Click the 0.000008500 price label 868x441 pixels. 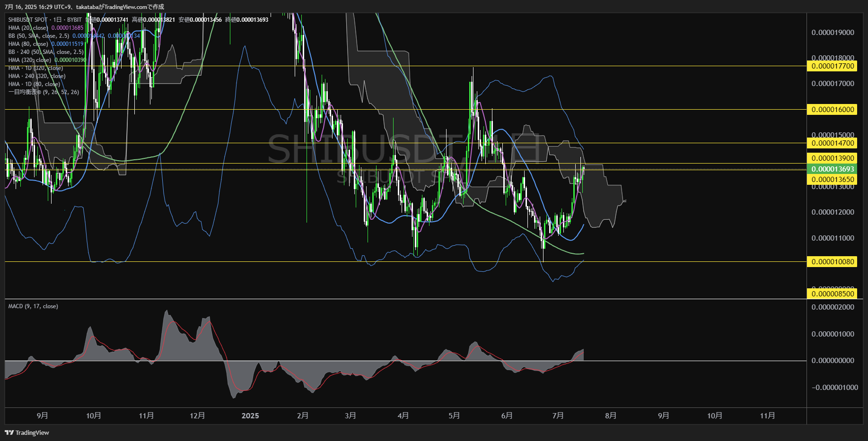(x=833, y=294)
